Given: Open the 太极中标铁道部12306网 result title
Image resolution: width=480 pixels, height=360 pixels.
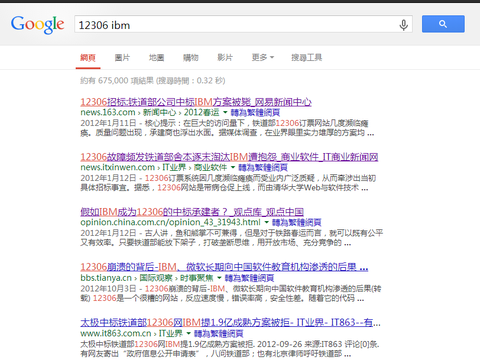Looking at the screenshot, I should (230, 322).
